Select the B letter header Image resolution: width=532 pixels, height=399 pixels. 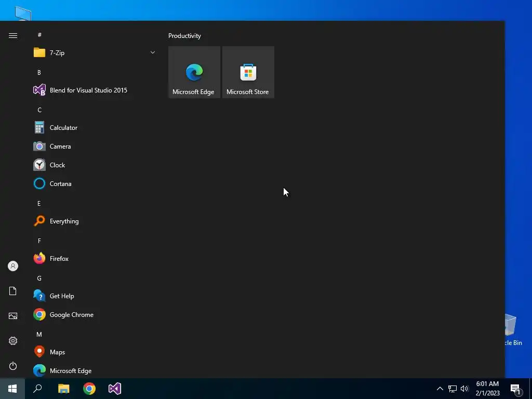39,72
